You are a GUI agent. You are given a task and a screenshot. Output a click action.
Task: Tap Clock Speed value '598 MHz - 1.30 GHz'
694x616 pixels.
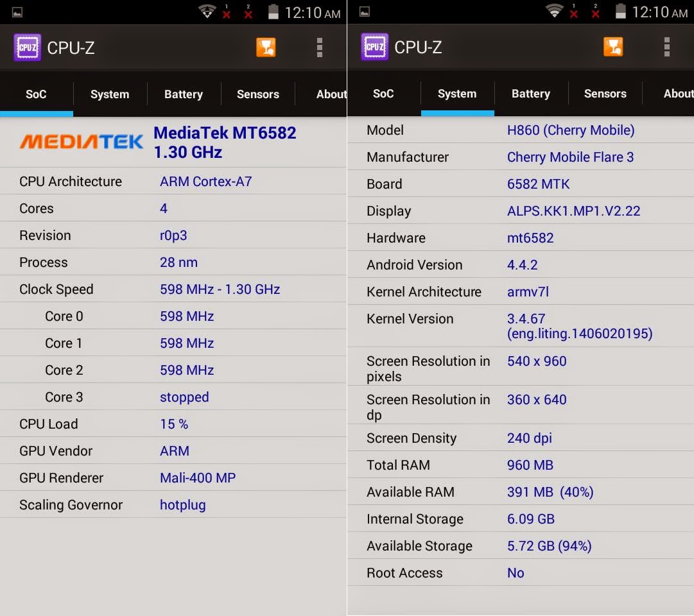[x=220, y=289]
